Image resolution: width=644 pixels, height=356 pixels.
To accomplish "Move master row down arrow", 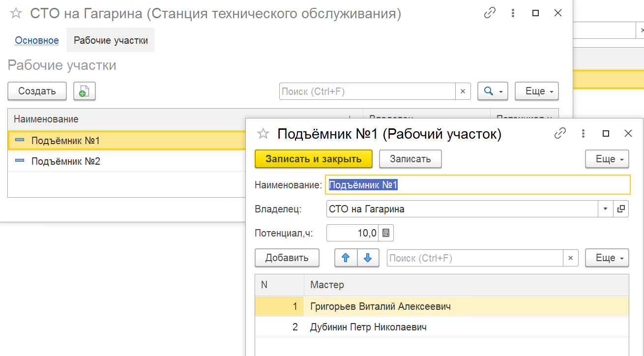I will 368,258.
